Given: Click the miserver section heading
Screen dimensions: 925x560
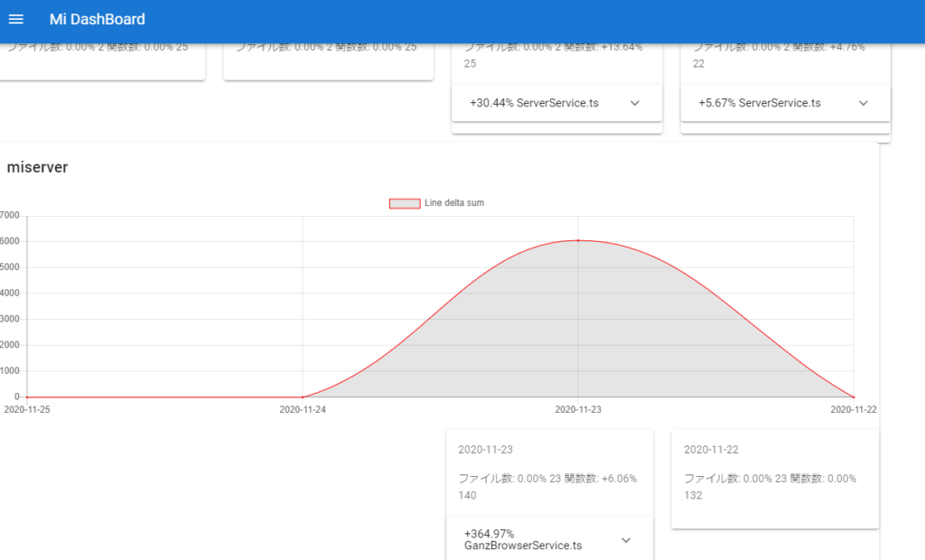Looking at the screenshot, I should click(x=37, y=168).
